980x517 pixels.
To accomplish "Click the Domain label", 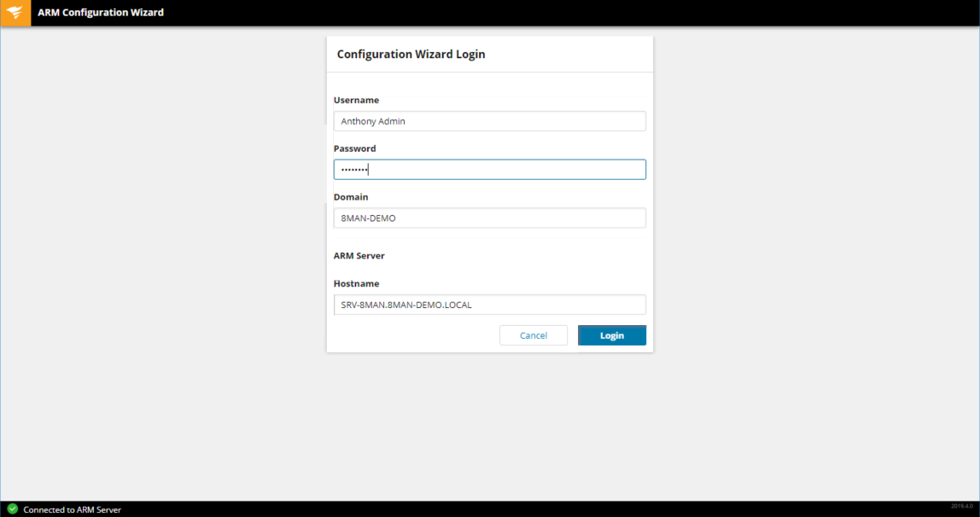I will click(x=351, y=197).
